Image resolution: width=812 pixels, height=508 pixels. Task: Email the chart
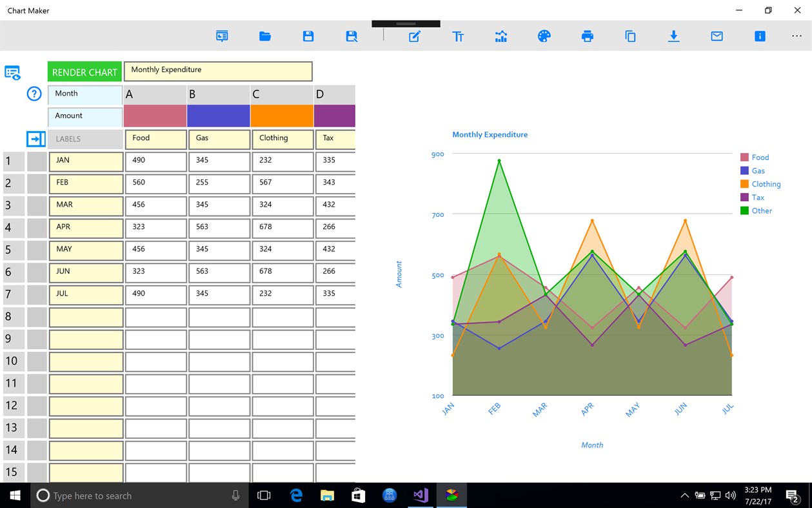[x=716, y=36]
